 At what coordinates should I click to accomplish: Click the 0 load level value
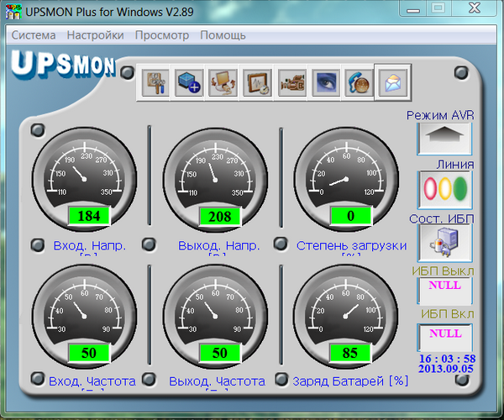(350, 216)
